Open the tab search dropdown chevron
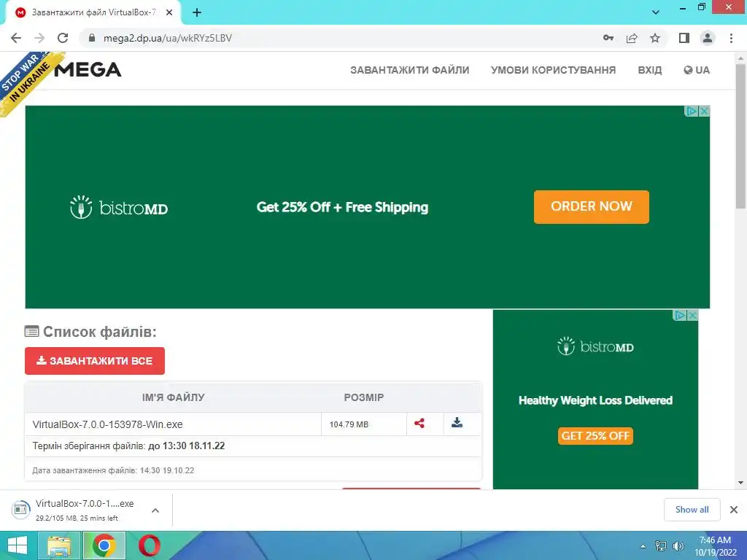747x560 pixels. point(656,12)
